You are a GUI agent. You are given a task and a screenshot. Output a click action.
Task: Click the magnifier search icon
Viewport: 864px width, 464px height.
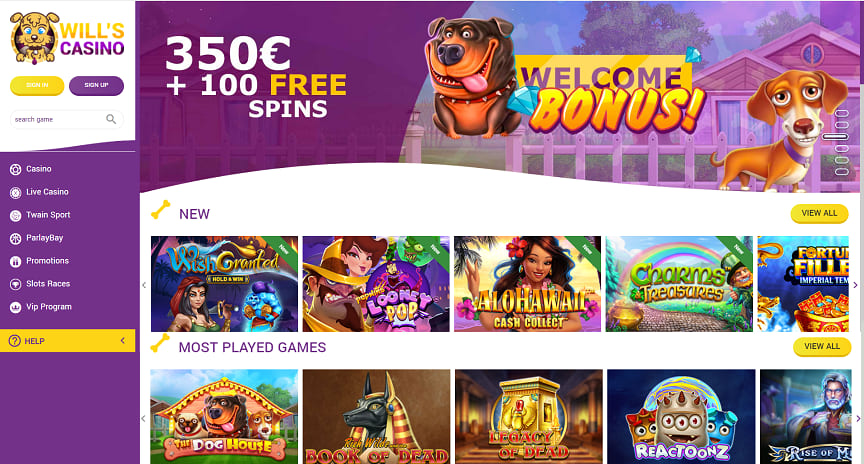[111, 119]
